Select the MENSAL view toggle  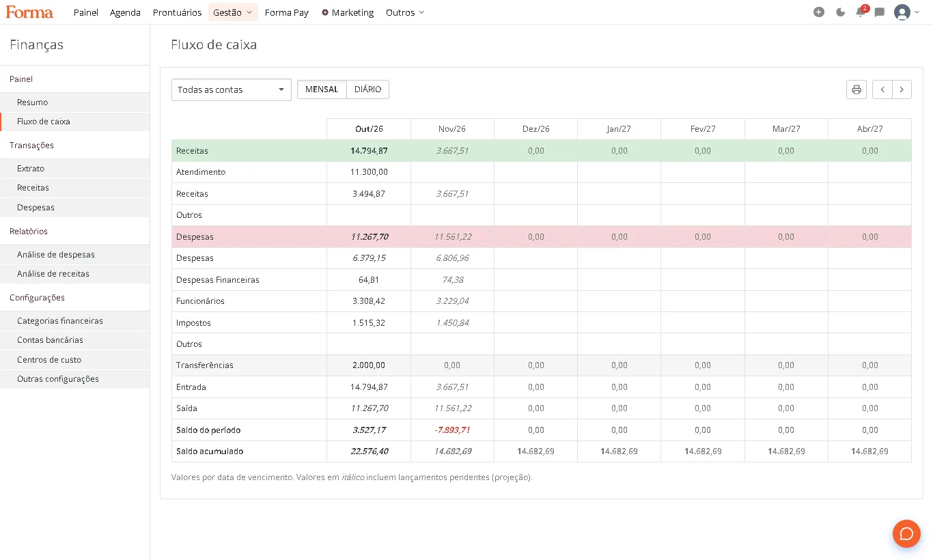[x=322, y=89]
